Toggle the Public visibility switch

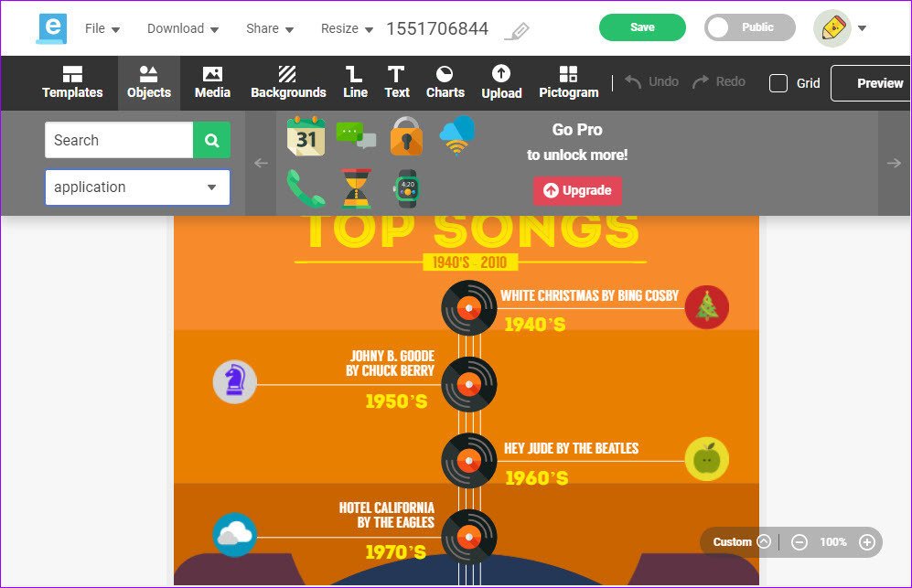[750, 27]
